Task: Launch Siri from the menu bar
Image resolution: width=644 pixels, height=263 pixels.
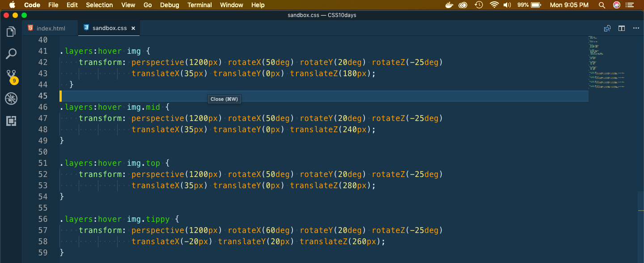Action: click(617, 5)
